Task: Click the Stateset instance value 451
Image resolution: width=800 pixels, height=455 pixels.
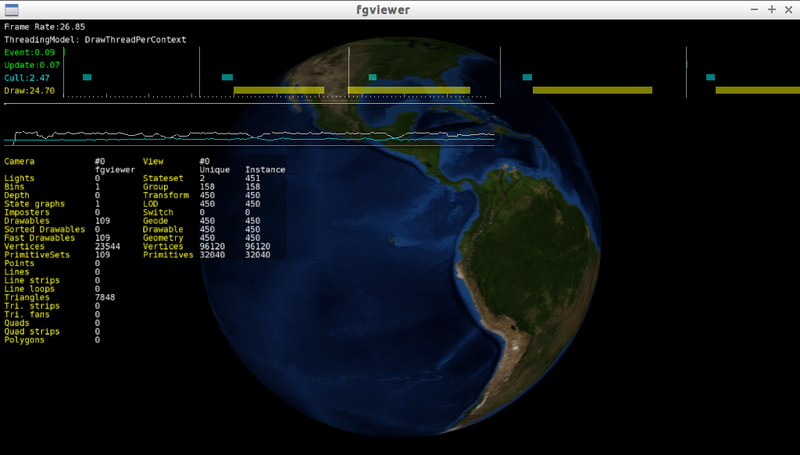Action: (x=253, y=179)
